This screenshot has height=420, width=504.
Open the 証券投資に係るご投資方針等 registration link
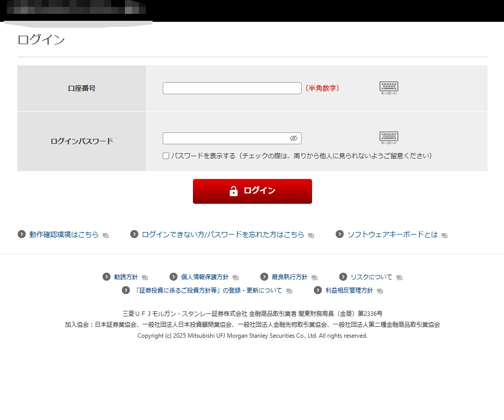tap(208, 290)
